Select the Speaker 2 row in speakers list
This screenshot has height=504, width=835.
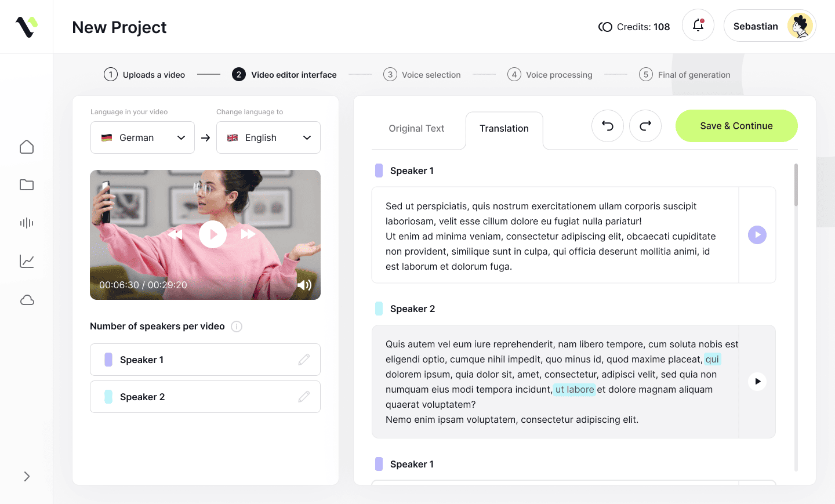point(205,397)
